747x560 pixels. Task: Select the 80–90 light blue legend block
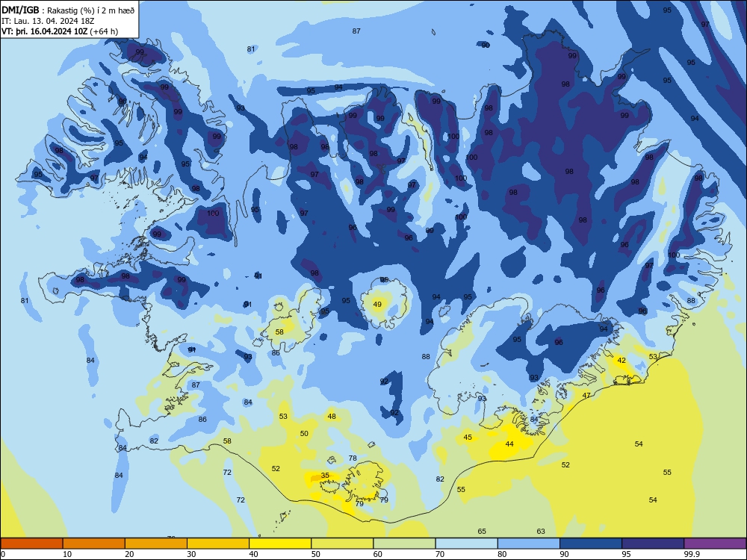pyautogui.click(x=529, y=544)
